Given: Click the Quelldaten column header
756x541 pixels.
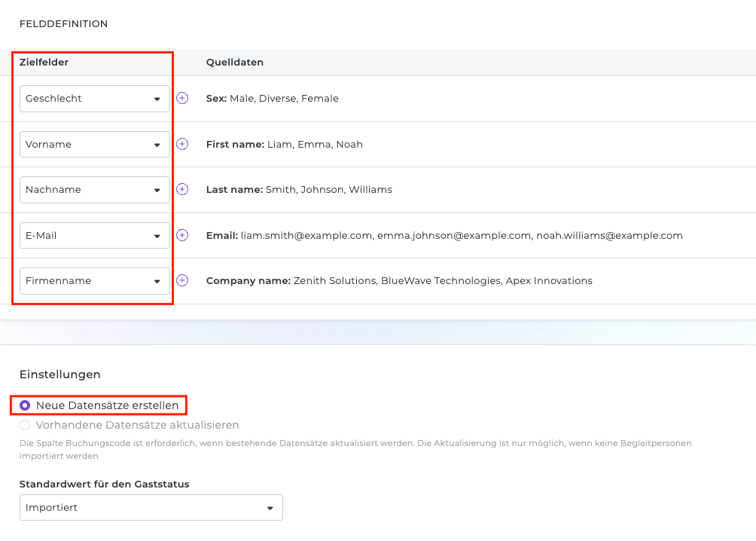Looking at the screenshot, I should (235, 63).
